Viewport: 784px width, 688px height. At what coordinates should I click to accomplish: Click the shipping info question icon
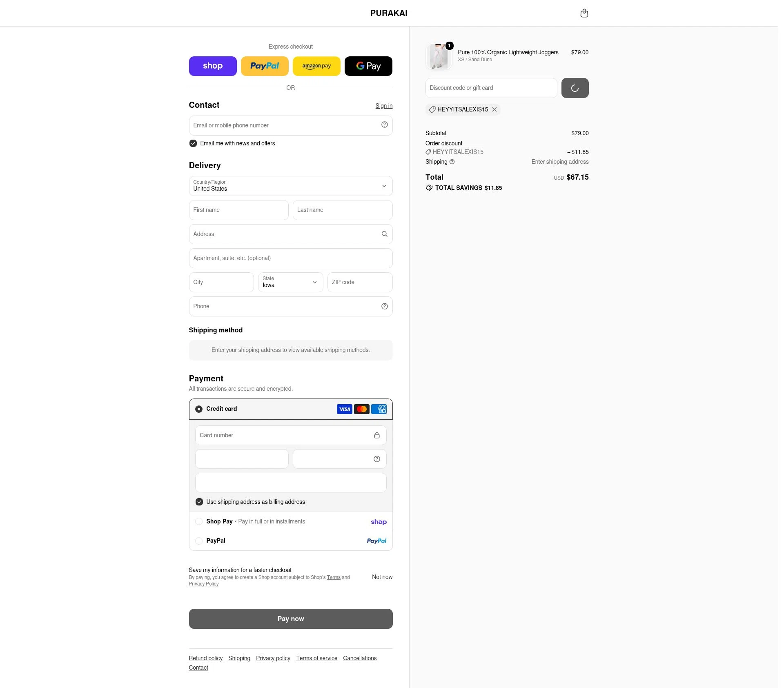click(x=452, y=162)
